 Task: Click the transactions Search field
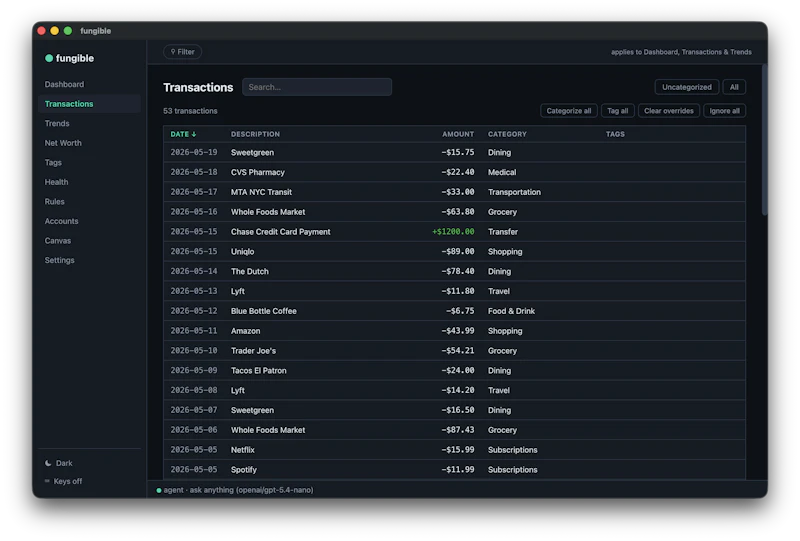(x=317, y=87)
